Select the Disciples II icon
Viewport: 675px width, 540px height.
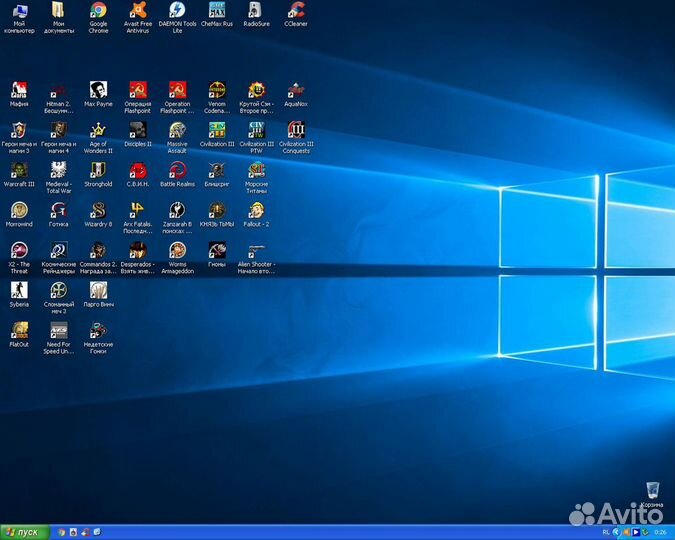coord(138,135)
